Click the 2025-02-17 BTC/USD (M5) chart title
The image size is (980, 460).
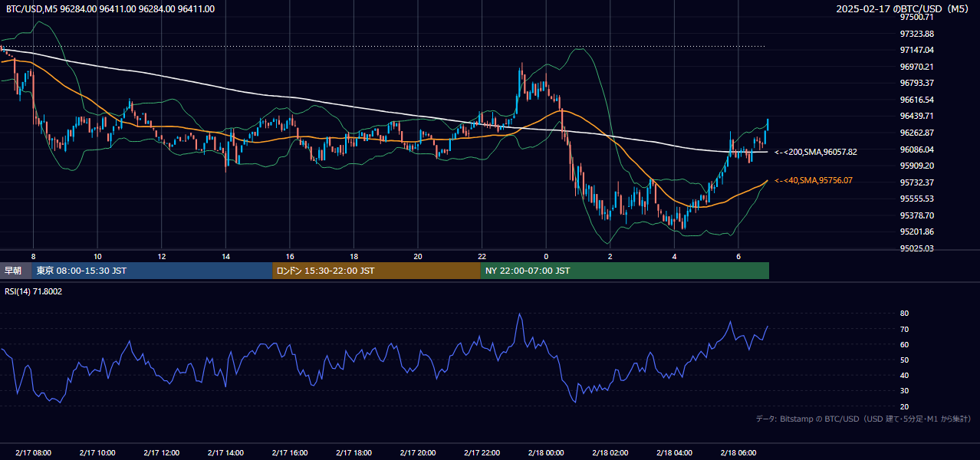point(904,9)
